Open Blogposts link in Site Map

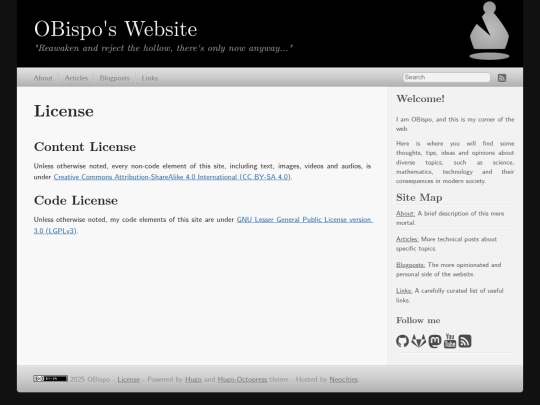click(x=411, y=265)
